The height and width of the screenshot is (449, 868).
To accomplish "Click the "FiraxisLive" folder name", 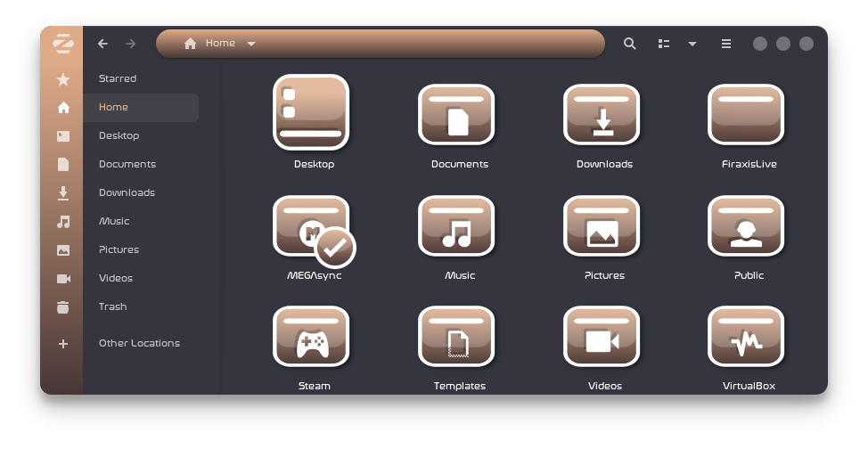I will tap(749, 164).
